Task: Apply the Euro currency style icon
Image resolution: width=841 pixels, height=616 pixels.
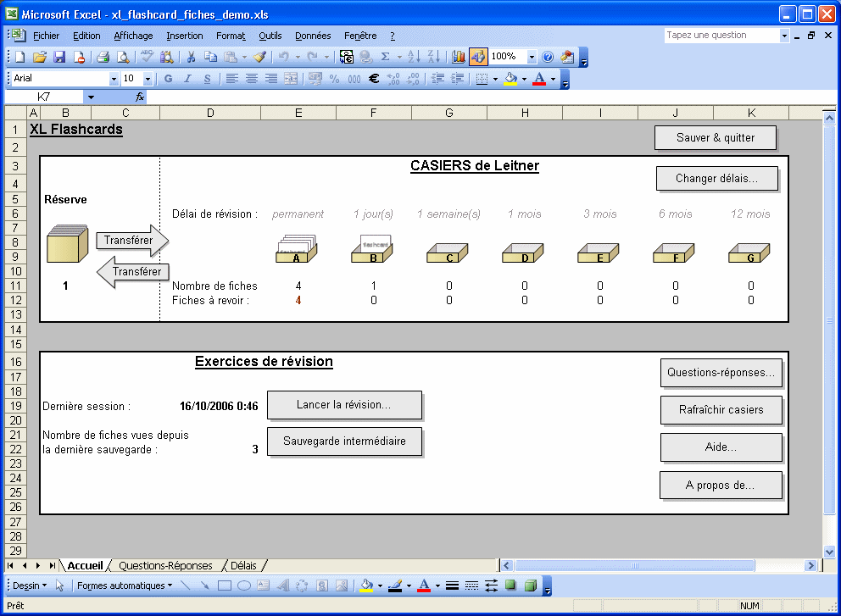Action: (374, 79)
